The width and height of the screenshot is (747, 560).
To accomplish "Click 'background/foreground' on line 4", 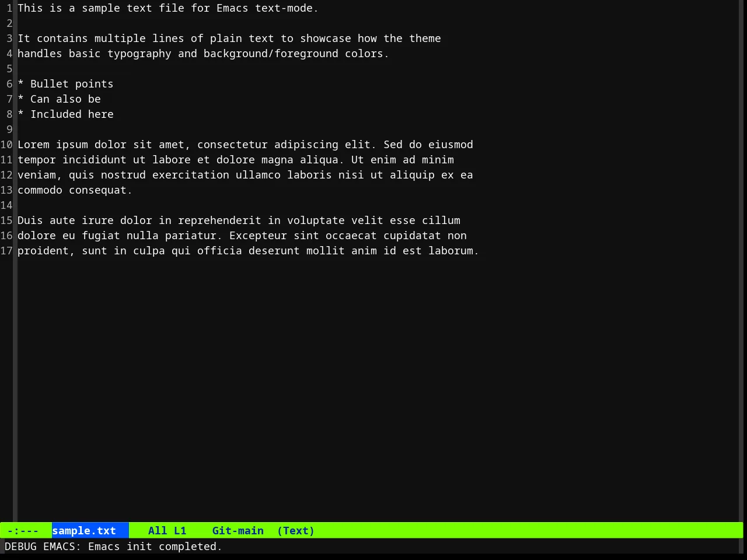I will click(271, 54).
